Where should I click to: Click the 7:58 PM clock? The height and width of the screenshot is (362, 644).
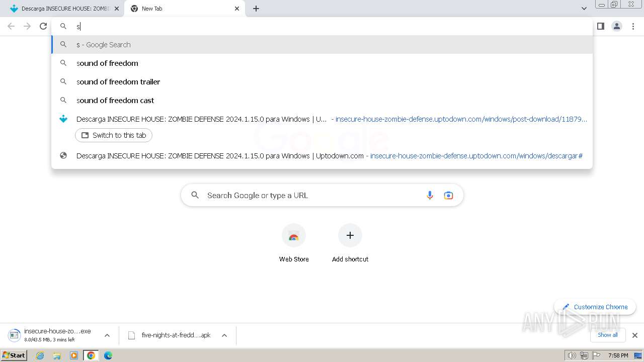(x=618, y=355)
